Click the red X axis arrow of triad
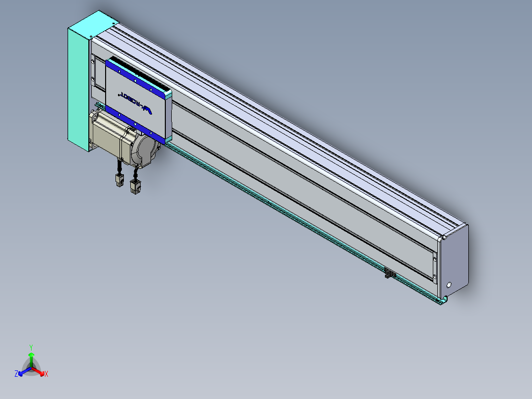 [39, 372]
